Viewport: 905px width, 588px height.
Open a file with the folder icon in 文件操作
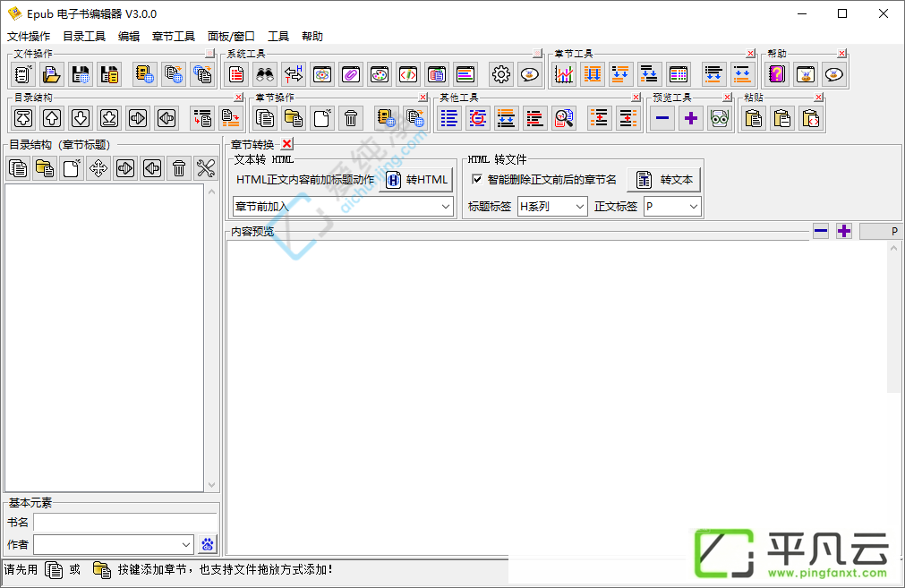[52, 74]
